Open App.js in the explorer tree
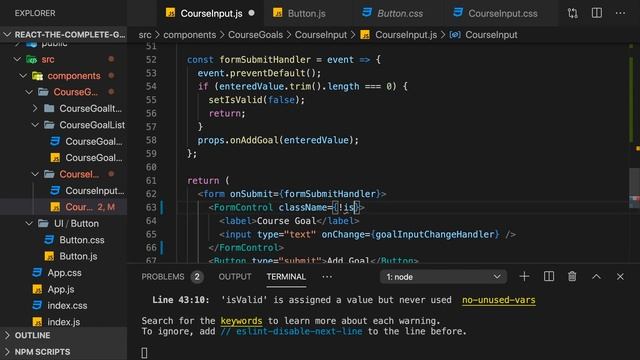This screenshot has width=640, height=360. pyautogui.click(x=61, y=289)
